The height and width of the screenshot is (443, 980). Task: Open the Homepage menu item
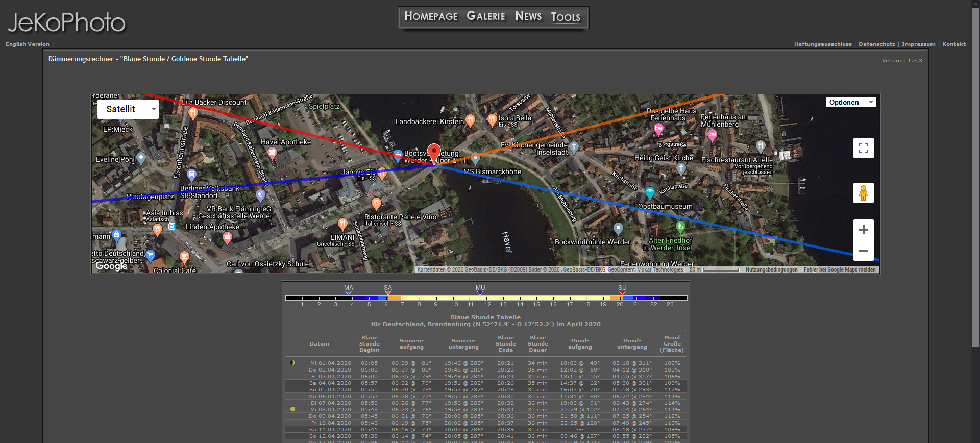[x=431, y=16]
